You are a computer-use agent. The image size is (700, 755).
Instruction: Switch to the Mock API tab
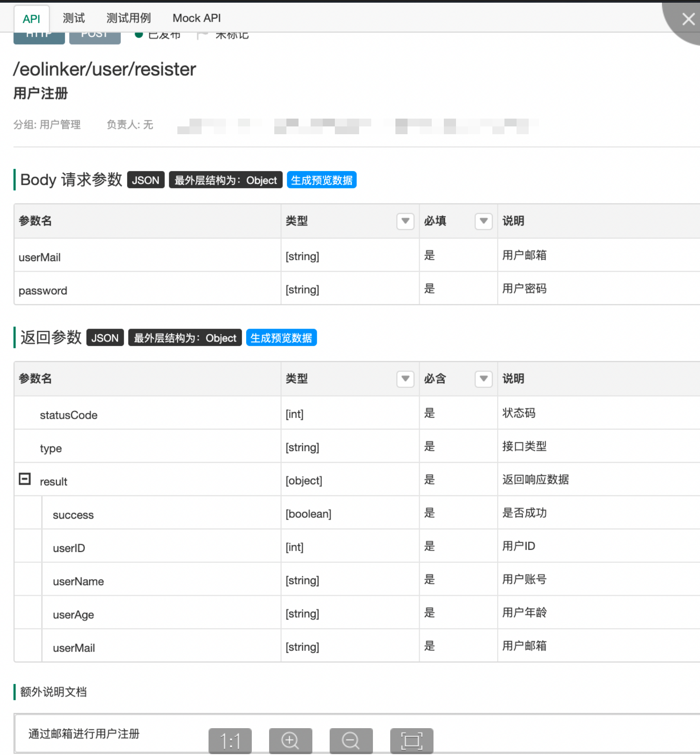196,18
